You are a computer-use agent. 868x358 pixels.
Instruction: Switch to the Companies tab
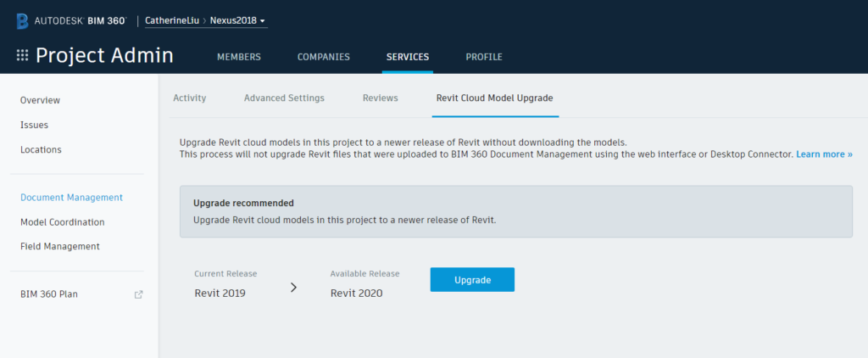click(x=323, y=57)
